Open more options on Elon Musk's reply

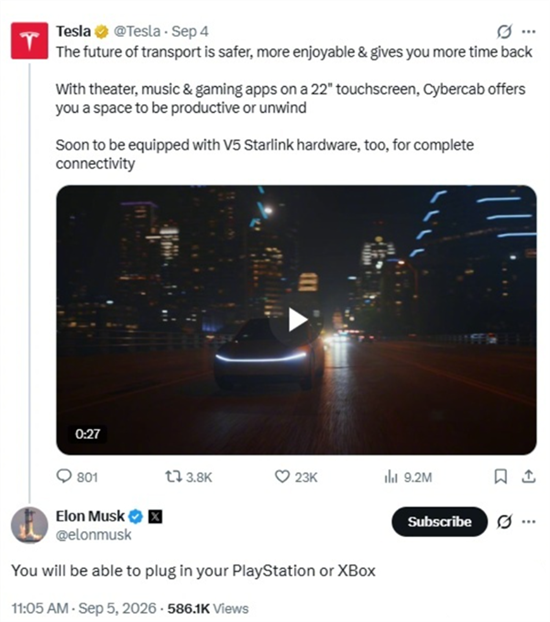(x=529, y=522)
